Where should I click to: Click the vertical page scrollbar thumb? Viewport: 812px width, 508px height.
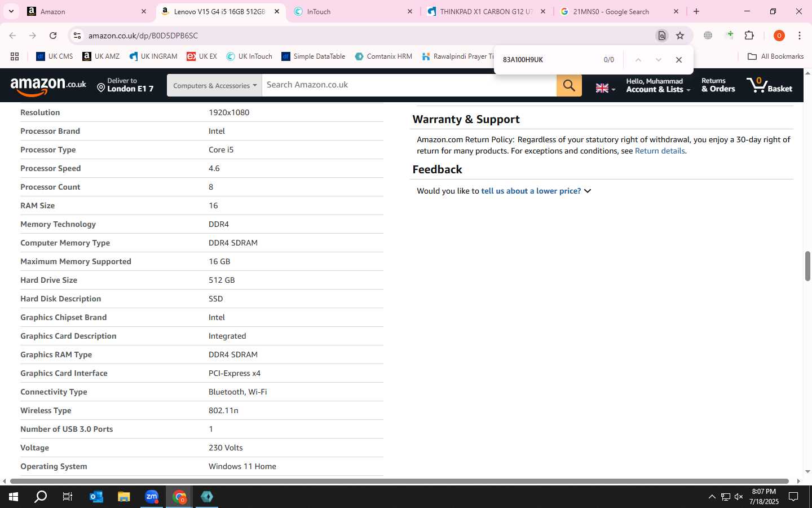807,266
